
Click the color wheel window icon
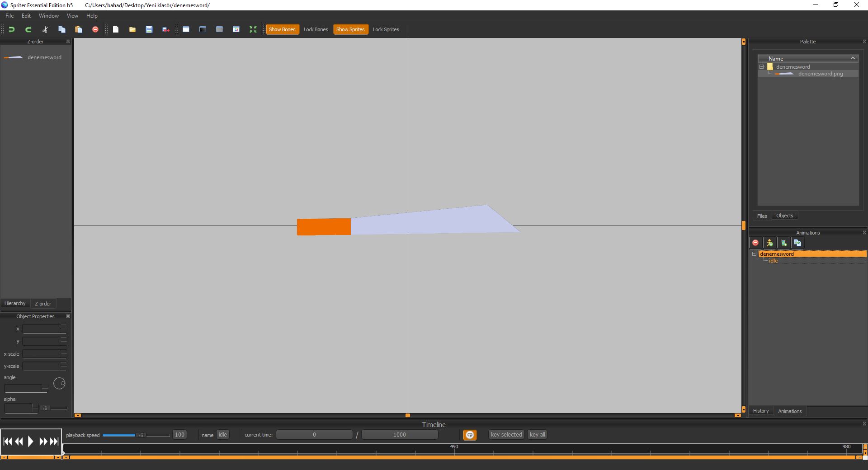point(236,29)
